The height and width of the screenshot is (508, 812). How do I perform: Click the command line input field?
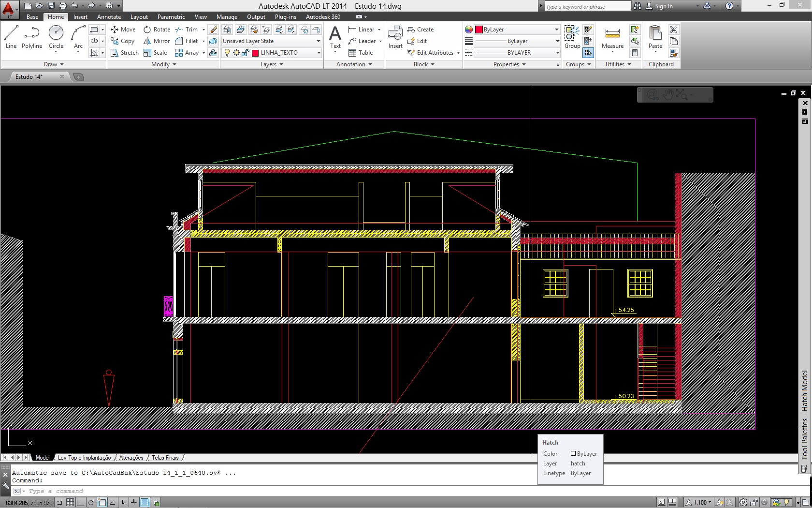411,491
